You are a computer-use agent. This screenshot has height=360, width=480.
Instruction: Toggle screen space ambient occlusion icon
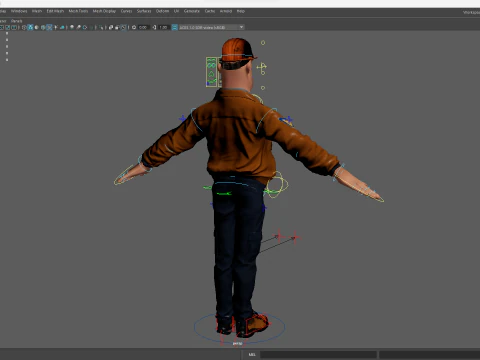[x=72, y=27]
